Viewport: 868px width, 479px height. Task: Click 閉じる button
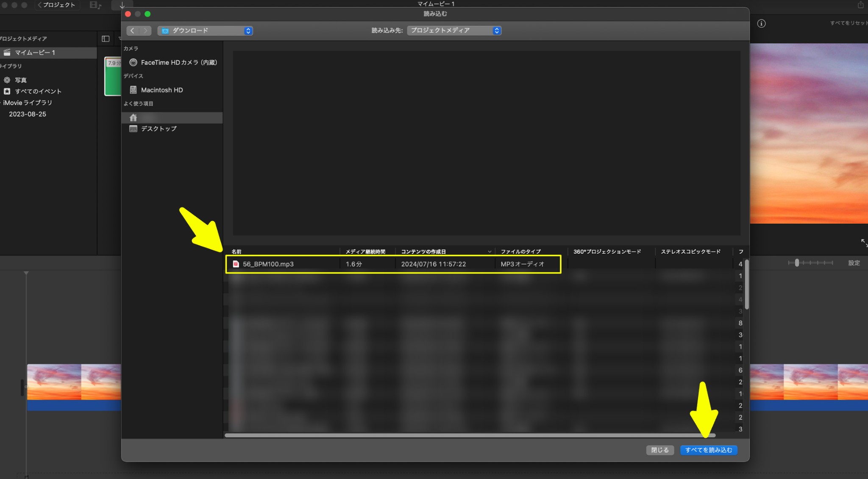pos(660,450)
